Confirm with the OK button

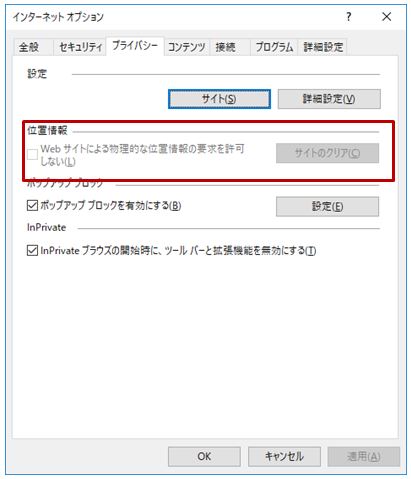[x=204, y=456]
